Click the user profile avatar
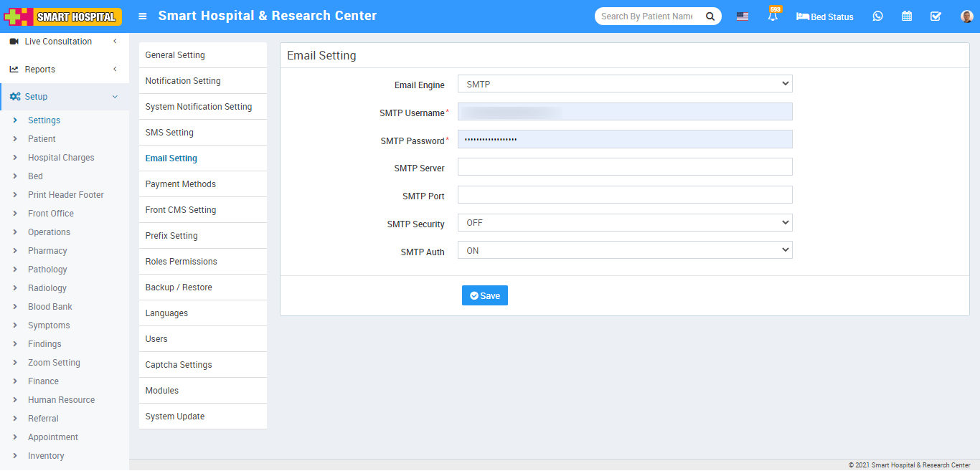 click(x=966, y=16)
